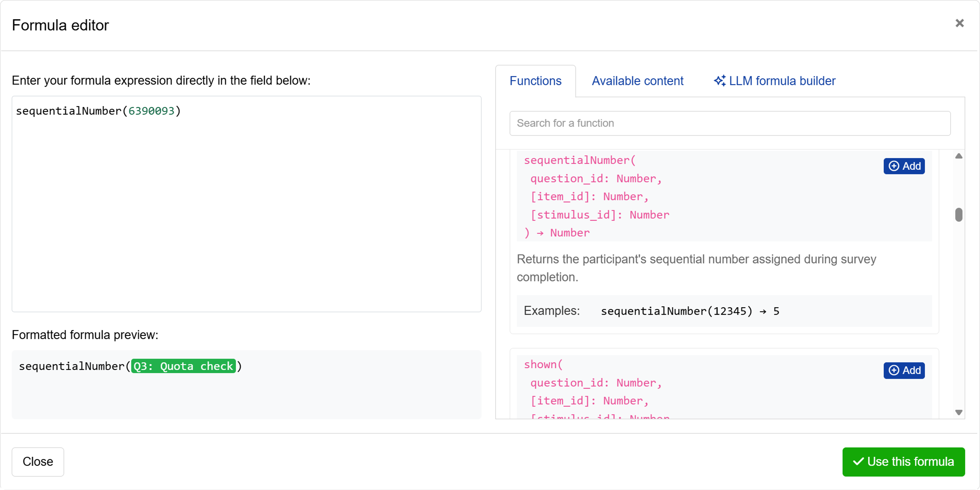
Task: Click the plus icon on shown's Add button
Action: point(894,371)
